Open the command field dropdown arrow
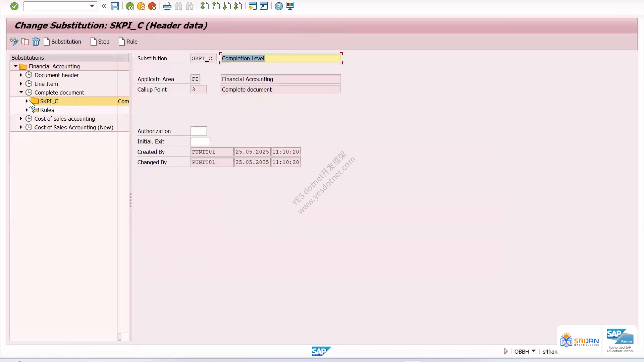 pyautogui.click(x=92, y=6)
